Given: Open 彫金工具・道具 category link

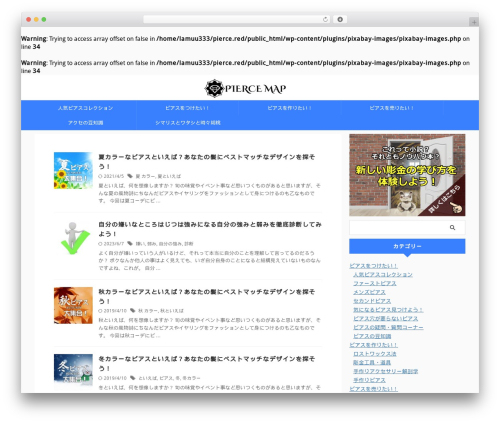Looking at the screenshot, I should (x=372, y=362).
